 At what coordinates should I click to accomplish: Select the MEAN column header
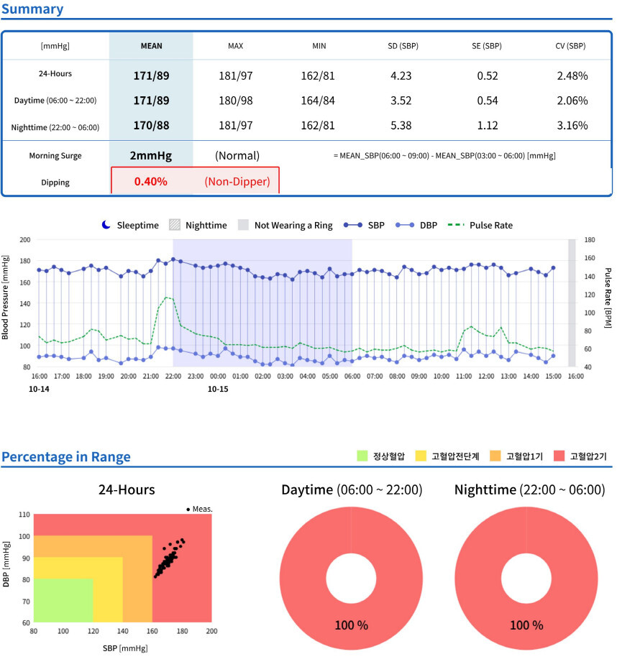[x=151, y=46]
